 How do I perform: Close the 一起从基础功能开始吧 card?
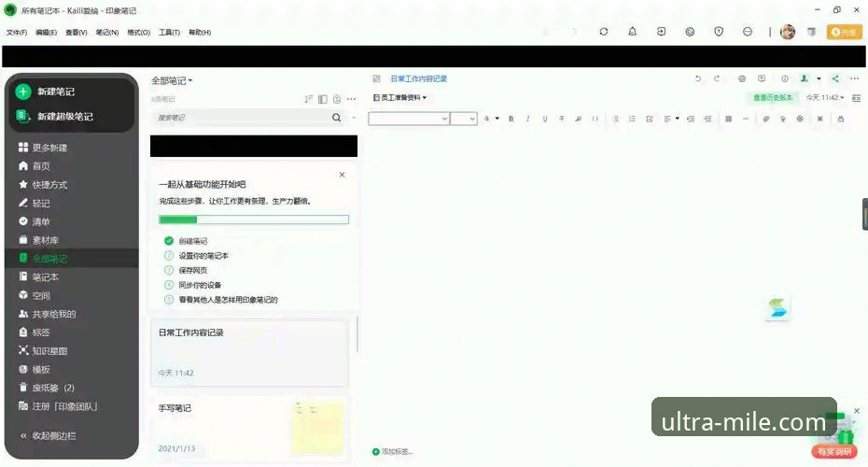click(x=343, y=175)
